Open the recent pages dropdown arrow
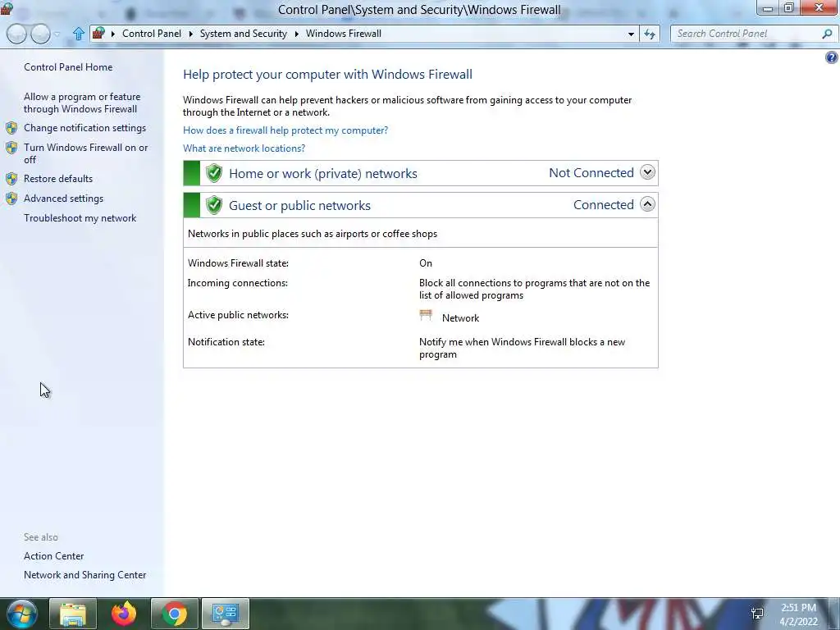This screenshot has width=840, height=630. click(57, 34)
